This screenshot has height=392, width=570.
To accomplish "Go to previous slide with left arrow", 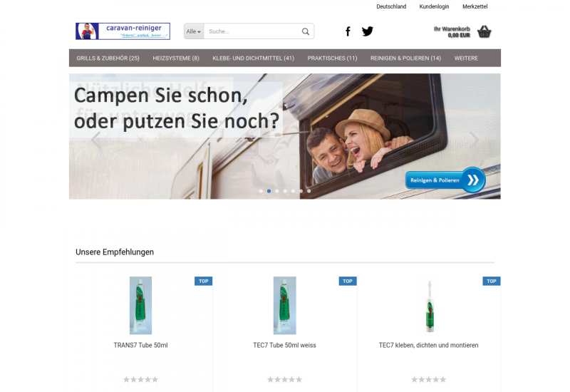I will pyautogui.click(x=95, y=138).
